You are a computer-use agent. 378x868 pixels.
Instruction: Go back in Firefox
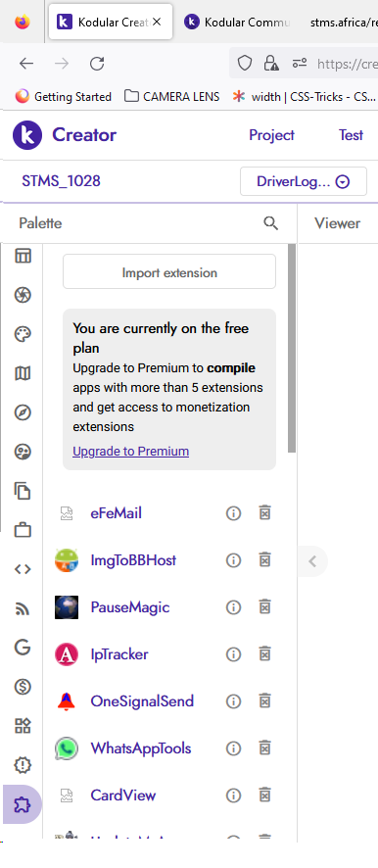pyautogui.click(x=26, y=64)
